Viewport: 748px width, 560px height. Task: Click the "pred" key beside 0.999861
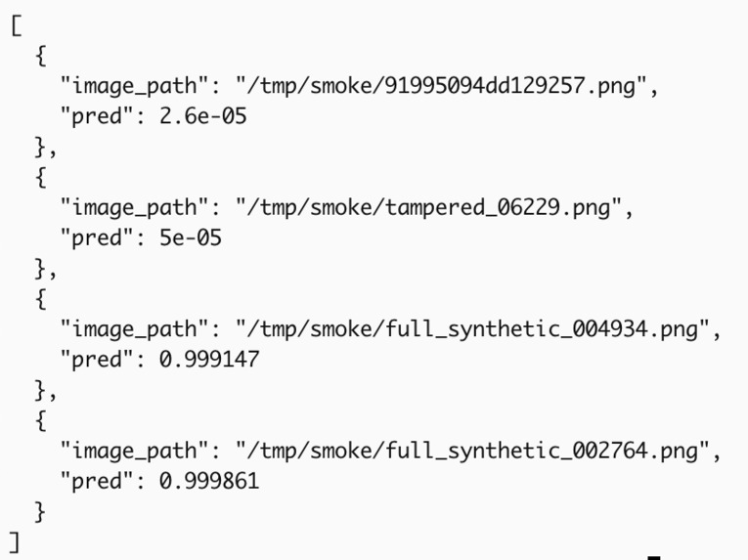point(97,482)
